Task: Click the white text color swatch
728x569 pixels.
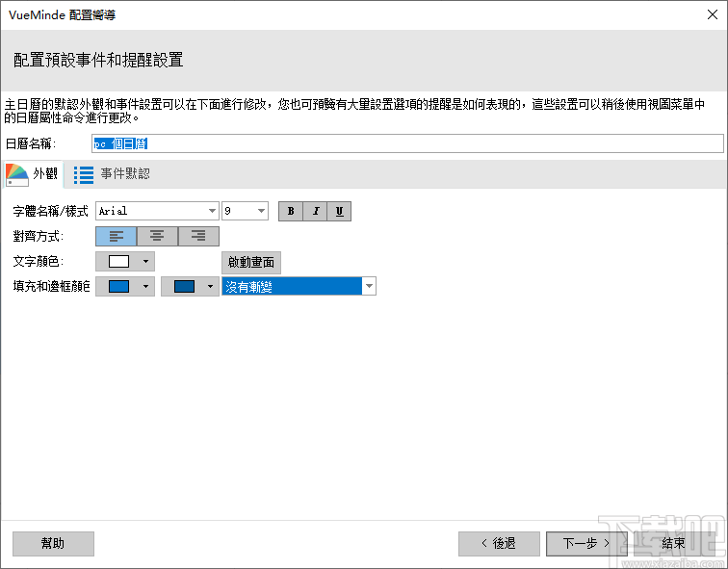Action: (x=118, y=261)
